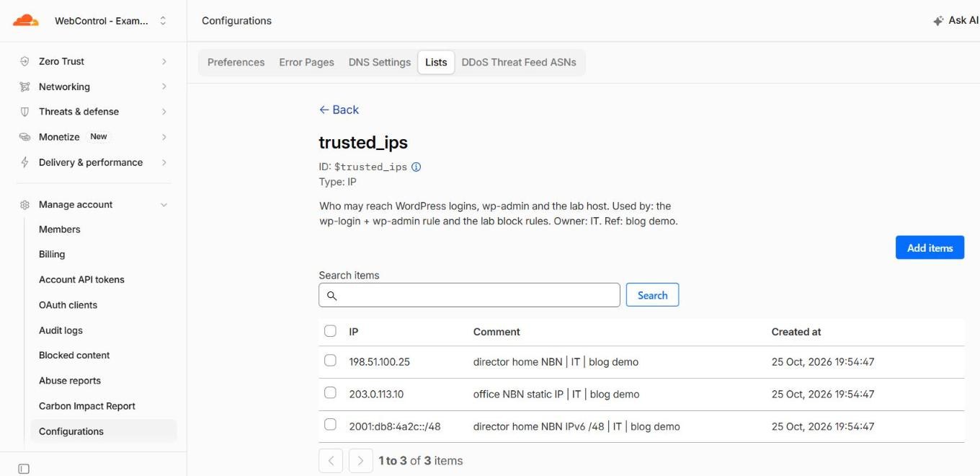Viewport: 980px width, 476px height.
Task: Click the magnifier icon in the search field
Action: click(332, 296)
